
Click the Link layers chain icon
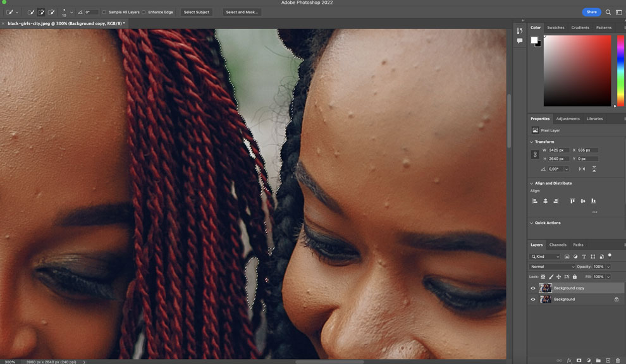(560, 360)
